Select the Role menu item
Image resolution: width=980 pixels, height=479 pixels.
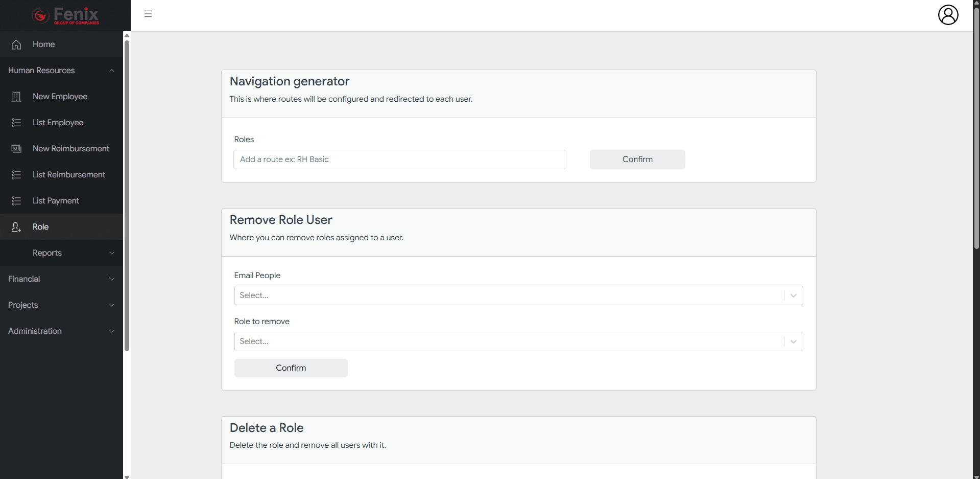tap(61, 227)
